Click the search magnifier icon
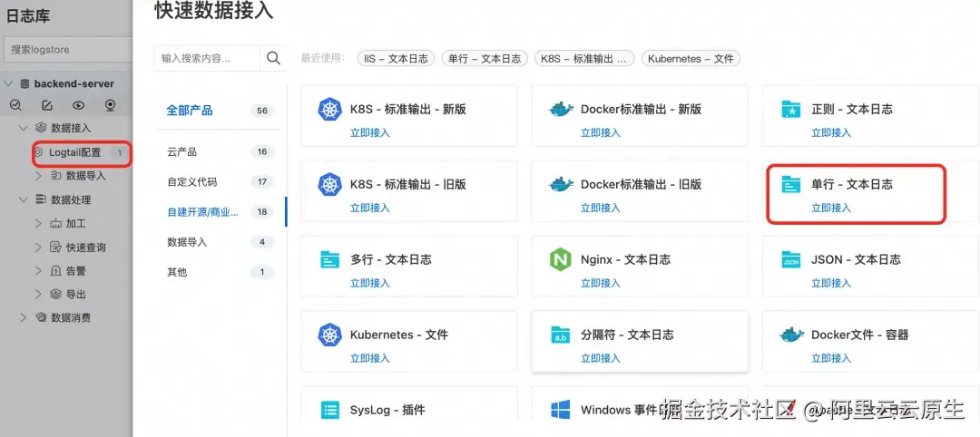 (273, 59)
